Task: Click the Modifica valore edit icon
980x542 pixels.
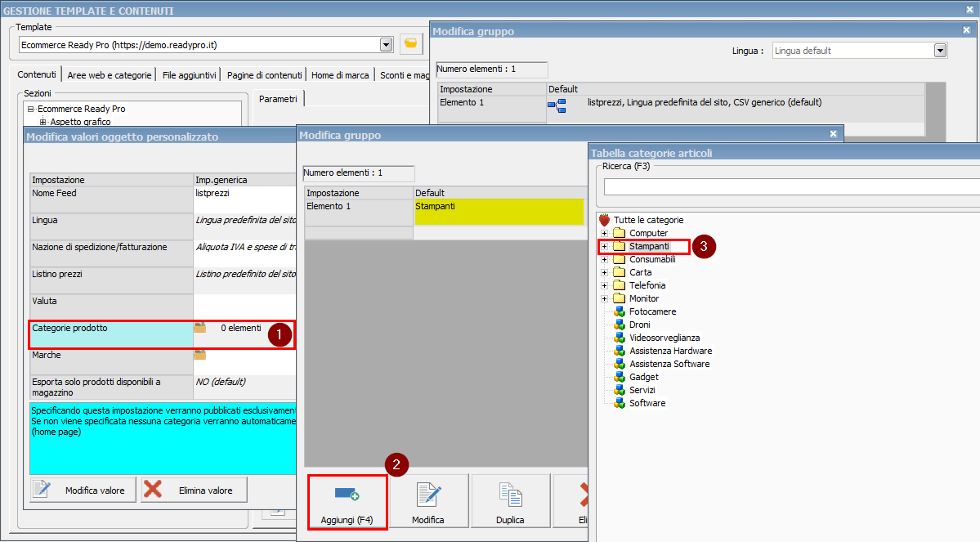Action: [42, 489]
